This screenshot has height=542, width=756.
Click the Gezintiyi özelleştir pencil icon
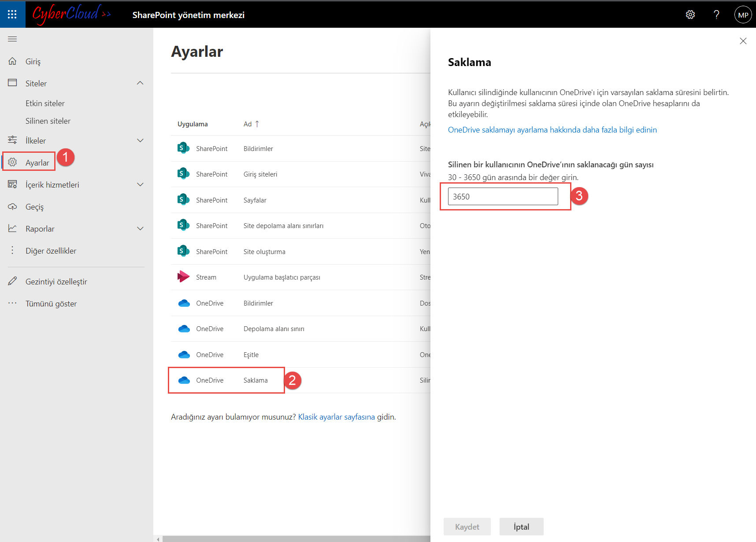tap(12, 281)
